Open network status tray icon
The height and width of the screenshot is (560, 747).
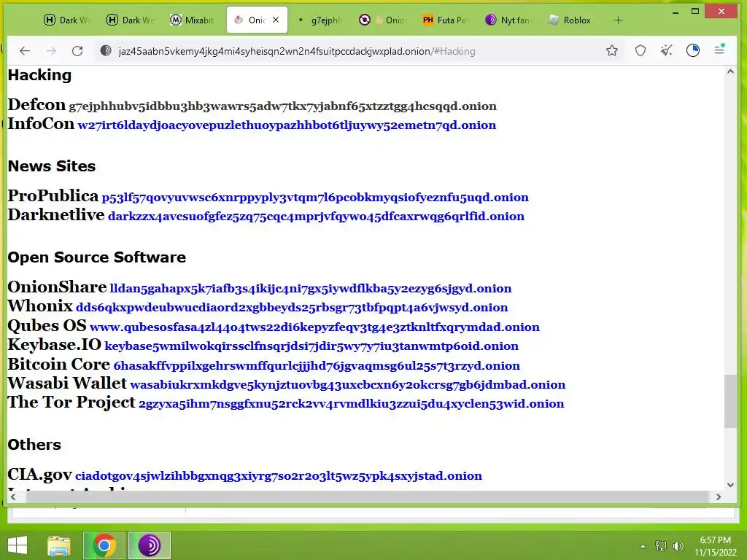(x=661, y=545)
